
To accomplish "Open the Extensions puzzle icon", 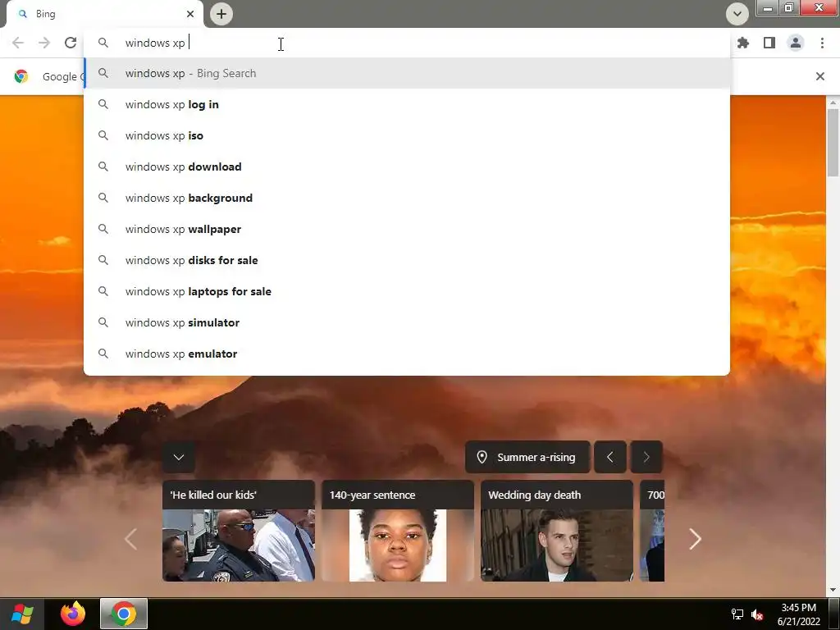I will [x=743, y=43].
